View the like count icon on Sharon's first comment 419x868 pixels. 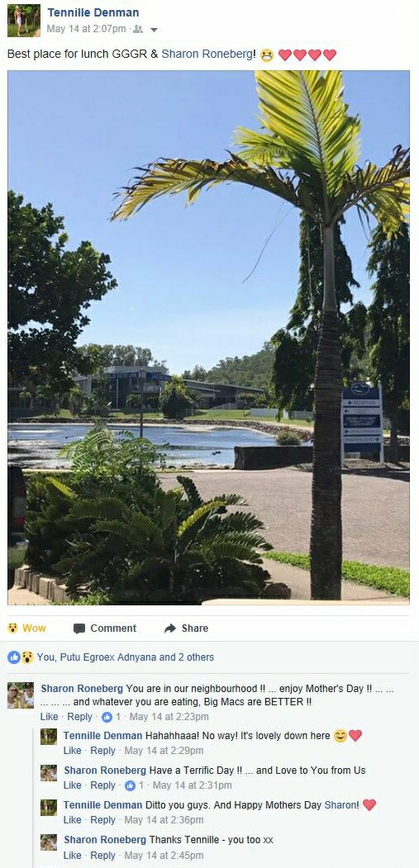[107, 717]
